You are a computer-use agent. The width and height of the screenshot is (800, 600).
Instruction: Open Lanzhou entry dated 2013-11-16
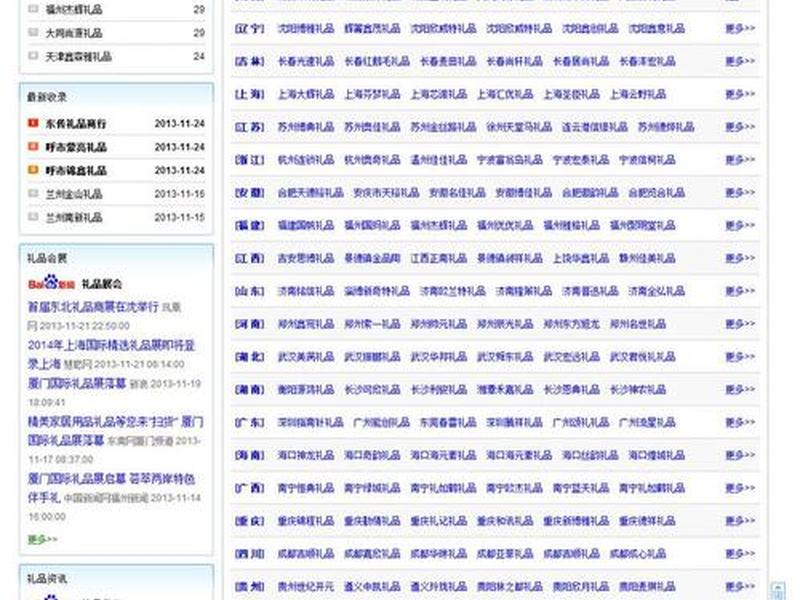(x=74, y=194)
